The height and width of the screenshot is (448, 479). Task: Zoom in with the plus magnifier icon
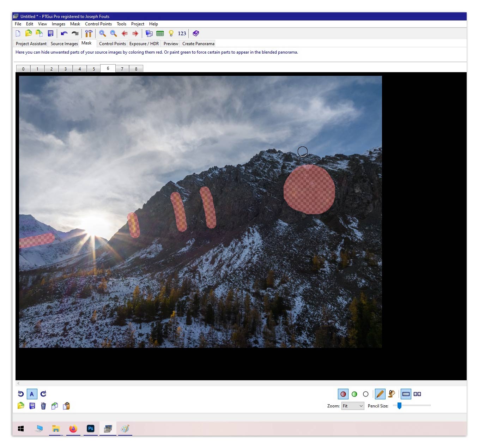tap(103, 34)
